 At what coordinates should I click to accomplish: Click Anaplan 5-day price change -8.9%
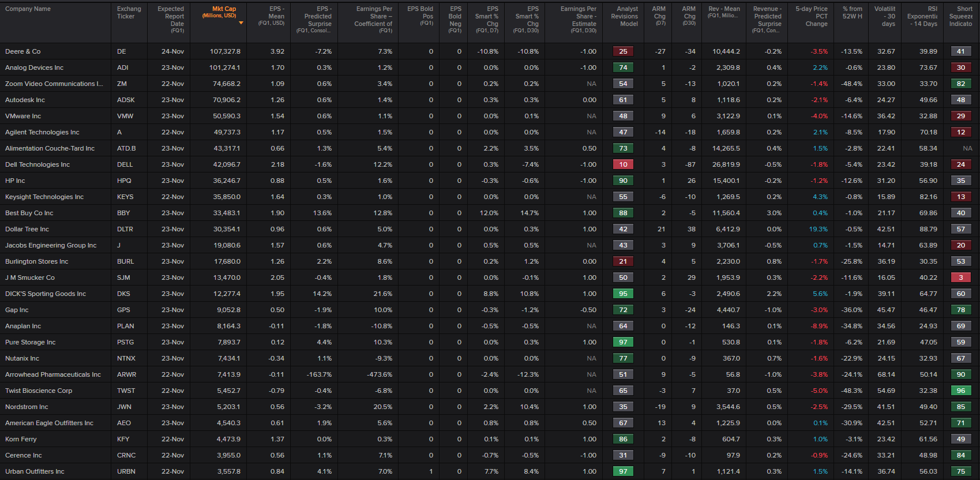click(x=819, y=326)
